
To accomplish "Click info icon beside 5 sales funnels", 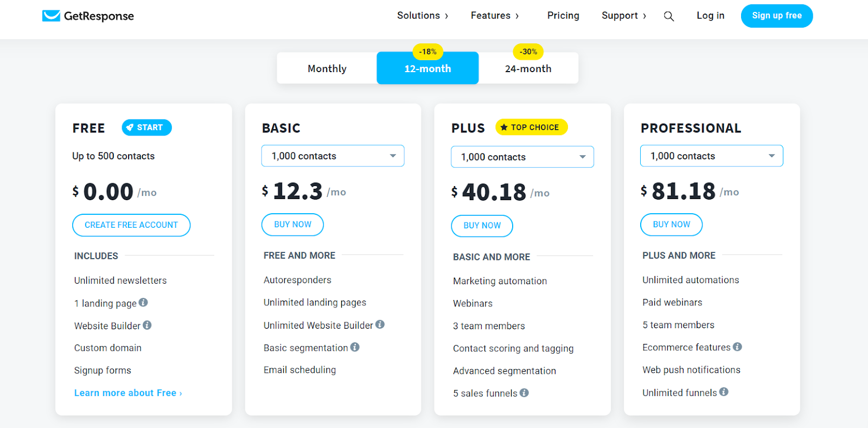I will (x=524, y=393).
